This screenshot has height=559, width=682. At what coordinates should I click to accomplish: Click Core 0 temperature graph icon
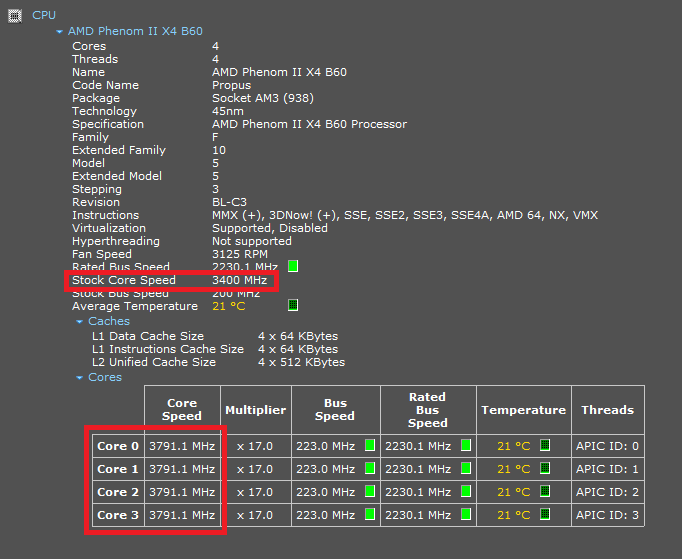click(x=545, y=445)
